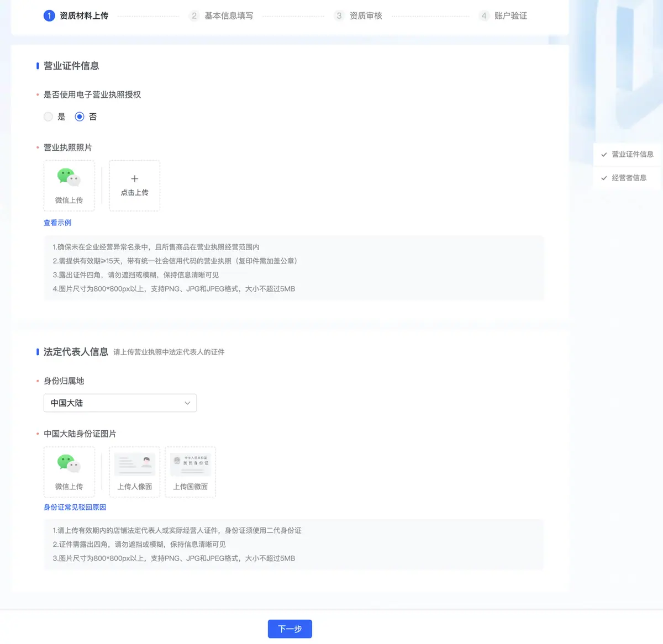Select 否 for electronic license authorization
The height and width of the screenshot is (644, 663).
(80, 117)
